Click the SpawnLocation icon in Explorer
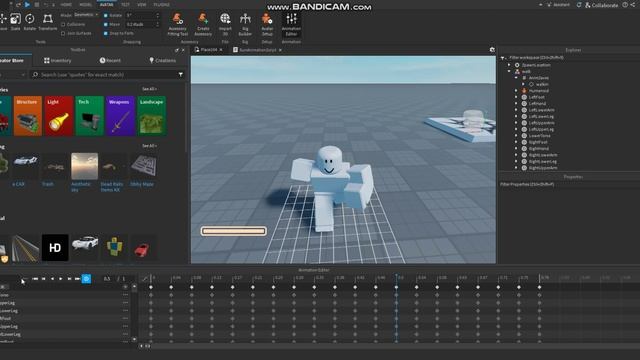 [517, 65]
